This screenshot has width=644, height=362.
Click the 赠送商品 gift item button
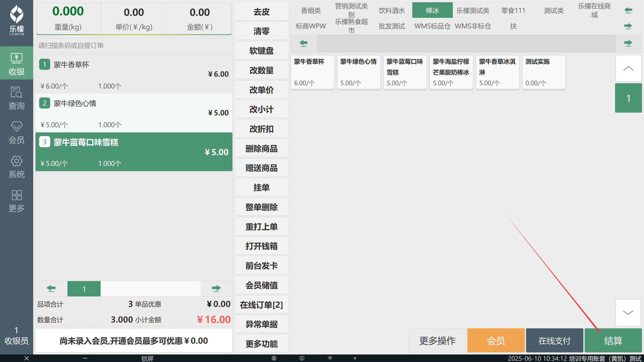point(262,168)
